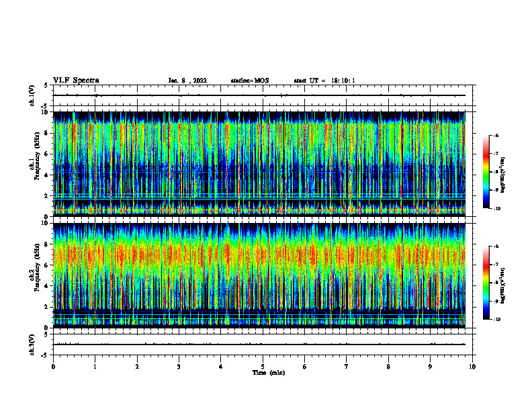Click the ch.2 color bar PSD unit label
Viewport: 532px width, 411px height.
pos(503,286)
